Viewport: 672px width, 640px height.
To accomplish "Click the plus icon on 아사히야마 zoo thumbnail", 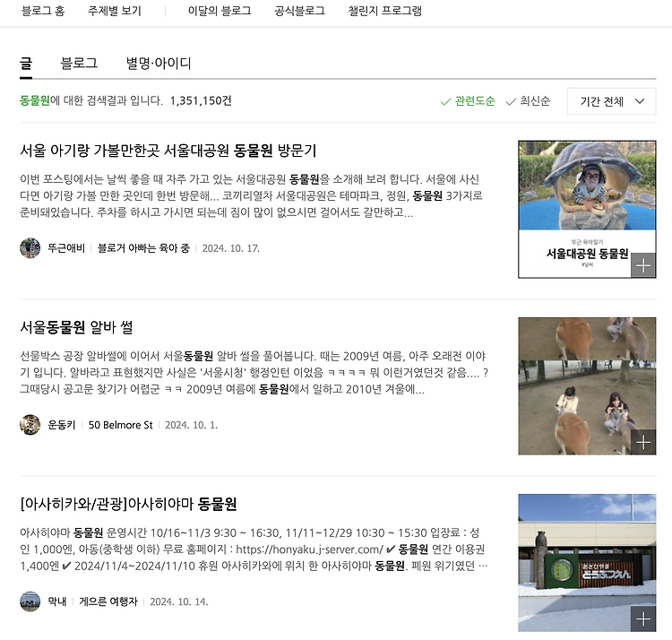I will pyautogui.click(x=642, y=618).
